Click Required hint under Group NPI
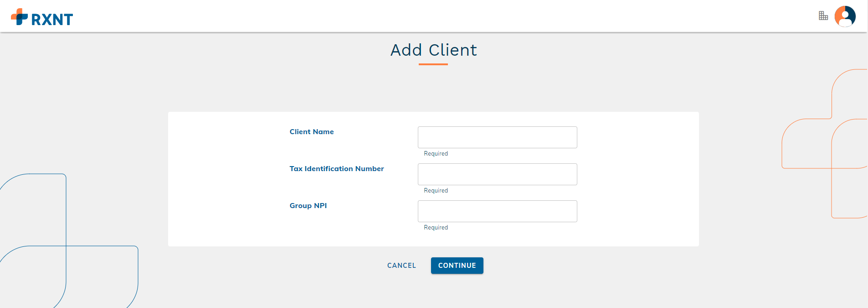This screenshot has width=868, height=308. pos(436,228)
